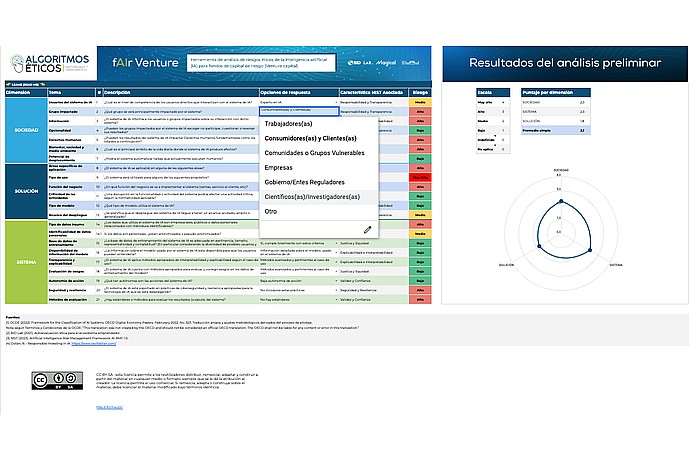Click the BID Lab logo in banner

point(360,63)
